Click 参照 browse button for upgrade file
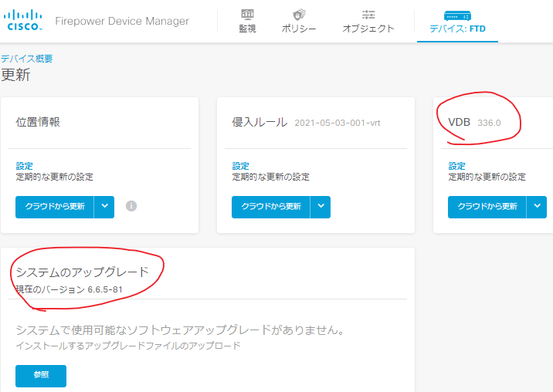 (x=41, y=376)
